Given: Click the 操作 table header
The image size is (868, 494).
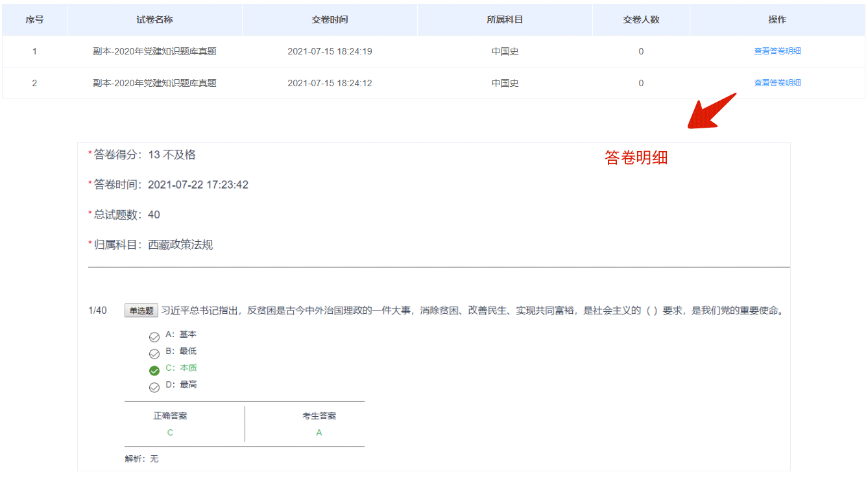Looking at the screenshot, I should tap(778, 19).
